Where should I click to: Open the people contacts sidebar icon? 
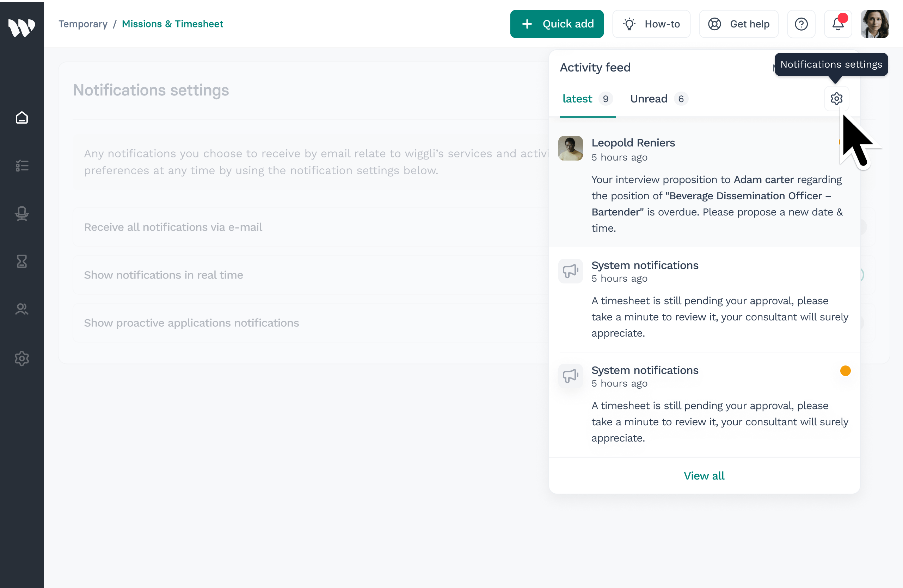[x=21, y=309]
